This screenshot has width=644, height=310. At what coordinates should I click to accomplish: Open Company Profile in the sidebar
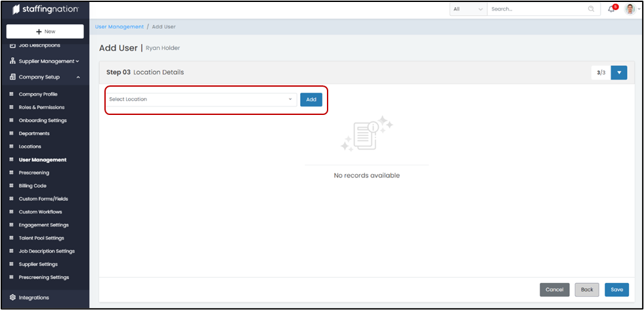click(38, 94)
